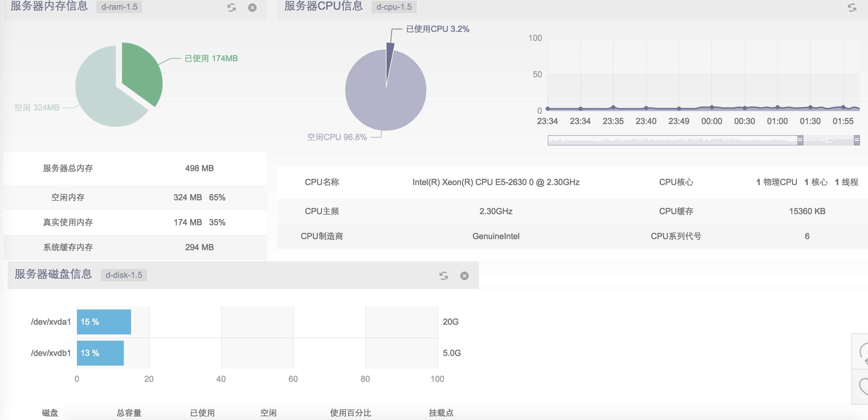Screen dimensions: 868x420
Task: Click the 总容量 column header
Action: point(129,413)
